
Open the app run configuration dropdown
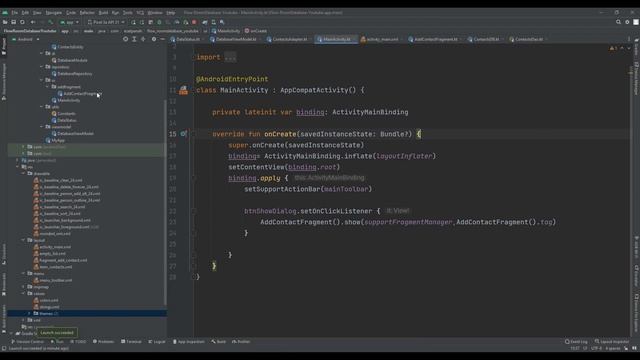click(69, 22)
